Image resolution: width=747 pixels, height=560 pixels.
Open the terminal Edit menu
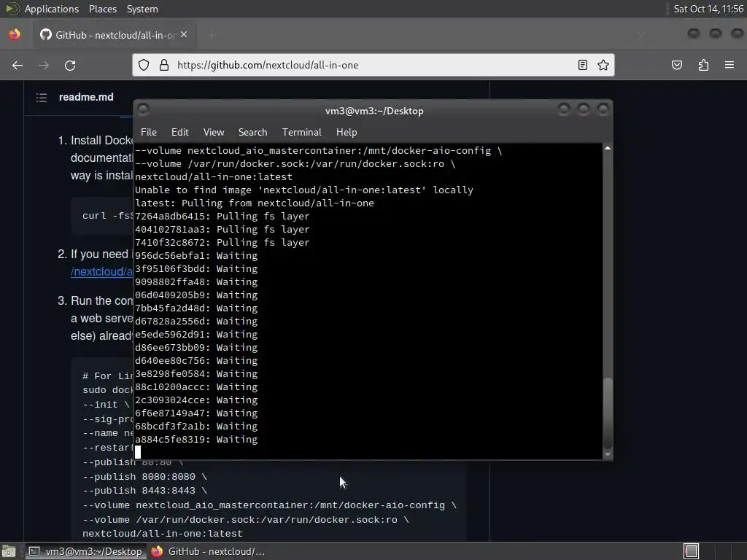[179, 133]
